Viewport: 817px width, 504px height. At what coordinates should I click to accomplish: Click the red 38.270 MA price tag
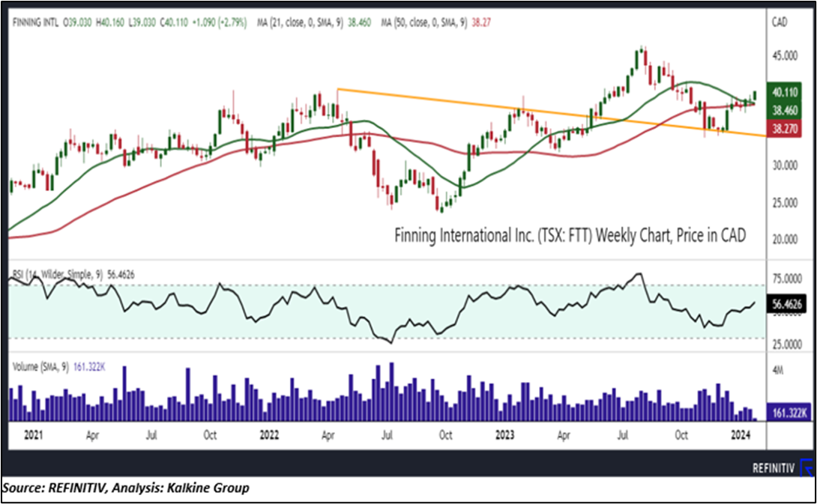[x=785, y=128]
